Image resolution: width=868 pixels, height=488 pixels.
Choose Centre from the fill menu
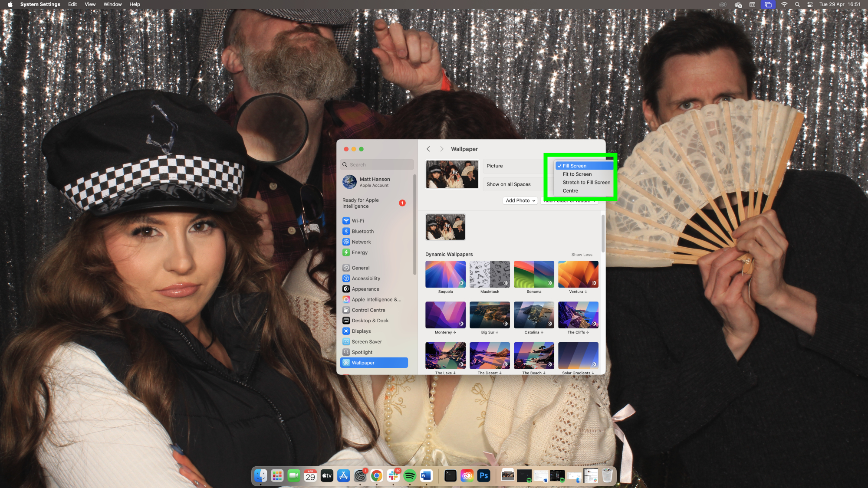tap(570, 191)
